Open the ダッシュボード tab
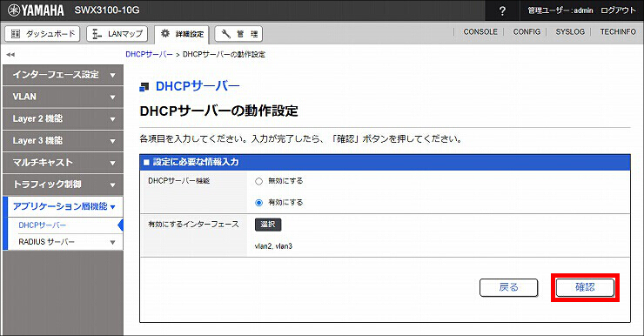 (43, 34)
